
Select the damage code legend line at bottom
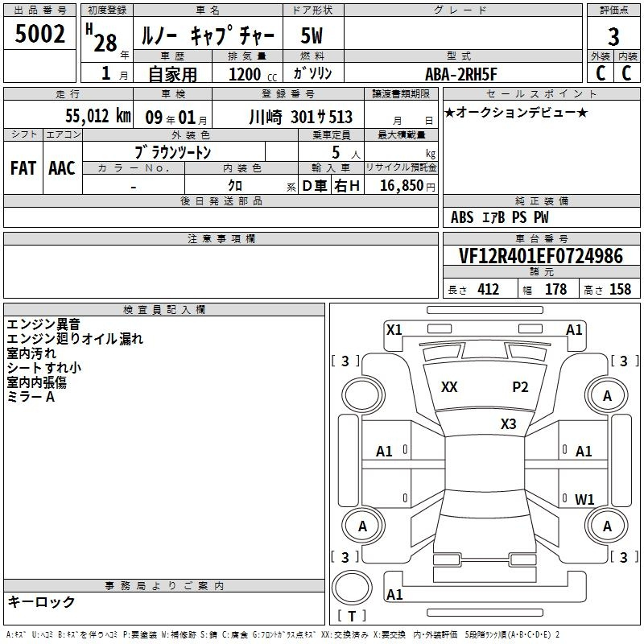283,634
